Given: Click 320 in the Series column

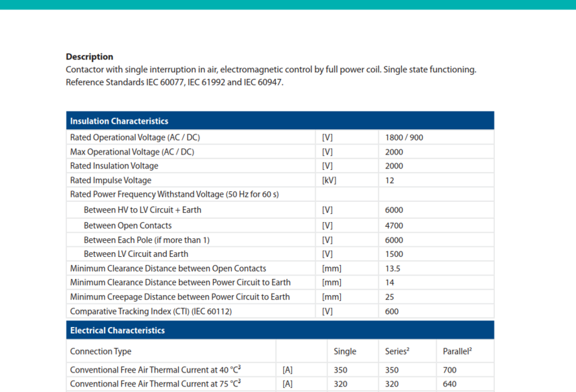Looking at the screenshot, I should coord(392,383).
